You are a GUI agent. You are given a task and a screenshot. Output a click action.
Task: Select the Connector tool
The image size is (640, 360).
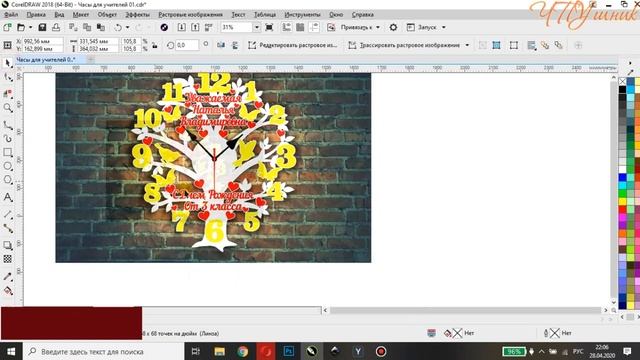pos(8,228)
